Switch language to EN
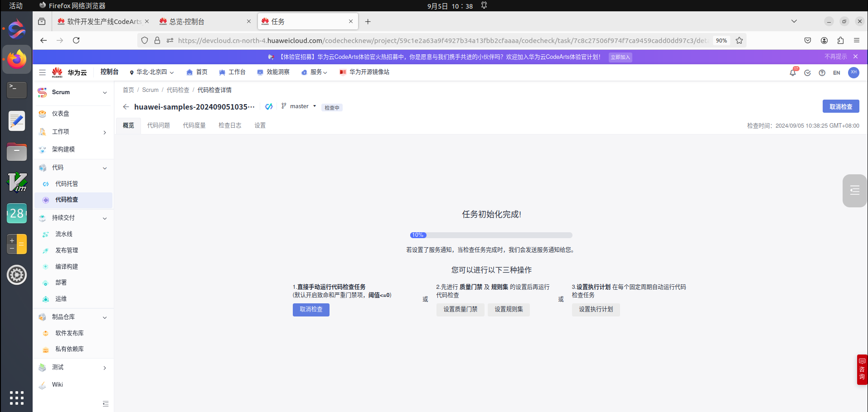Screen dimensions: 868x412 point(836,73)
